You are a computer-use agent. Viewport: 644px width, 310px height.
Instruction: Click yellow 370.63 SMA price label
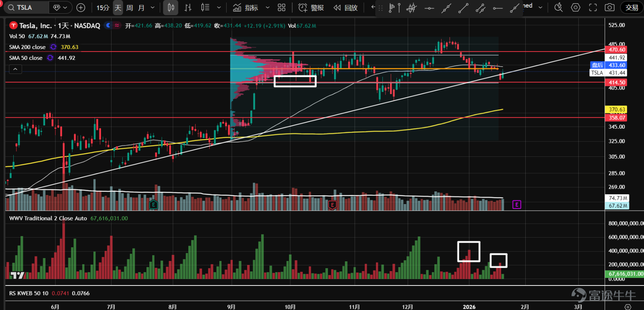point(617,109)
